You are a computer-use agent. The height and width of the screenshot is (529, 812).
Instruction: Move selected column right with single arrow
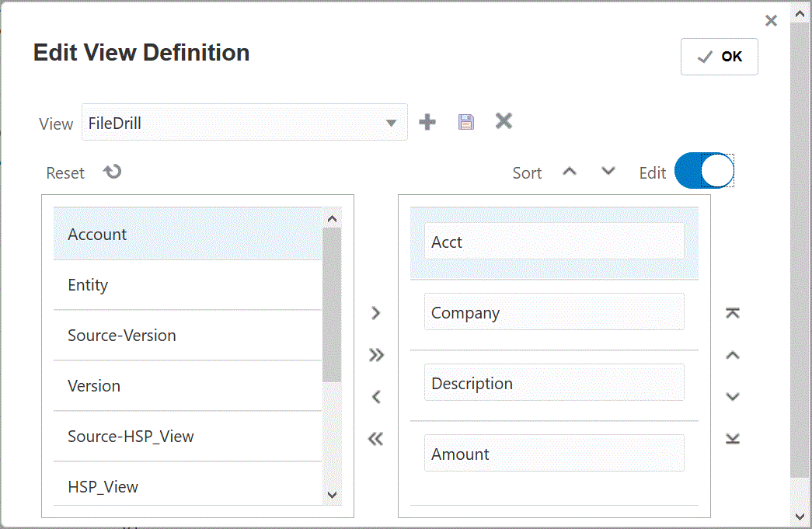pyautogui.click(x=376, y=313)
